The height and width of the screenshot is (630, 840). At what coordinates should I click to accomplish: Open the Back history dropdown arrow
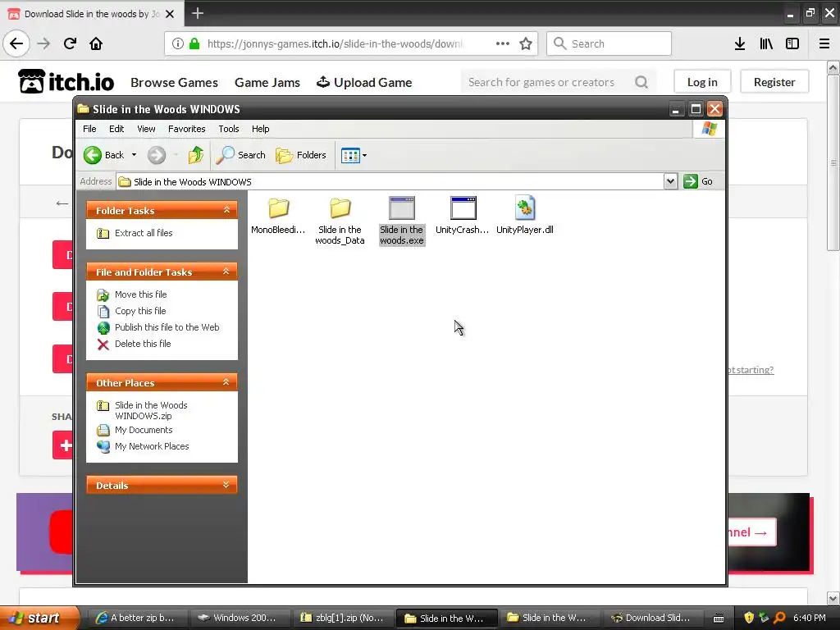click(x=134, y=155)
